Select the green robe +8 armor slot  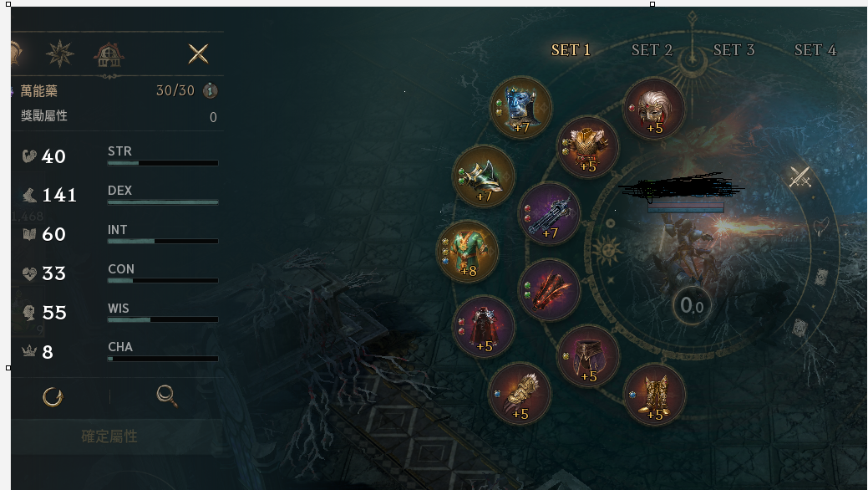pos(467,252)
